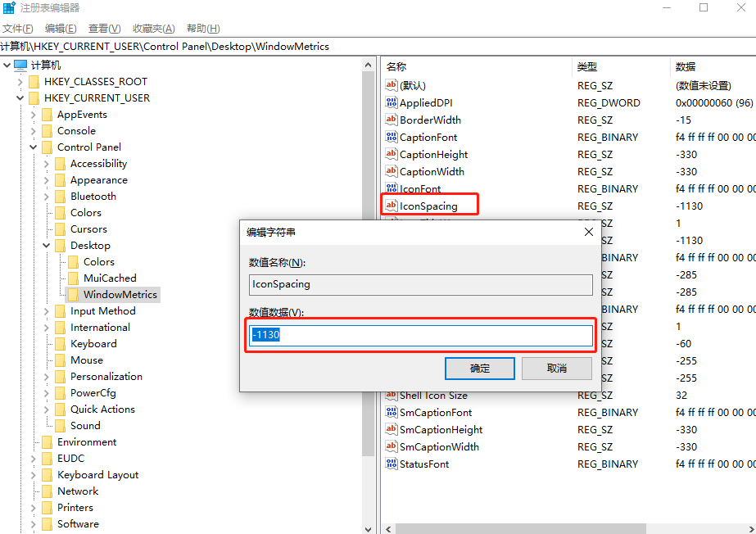Click the computer icon at tree root

20,66
